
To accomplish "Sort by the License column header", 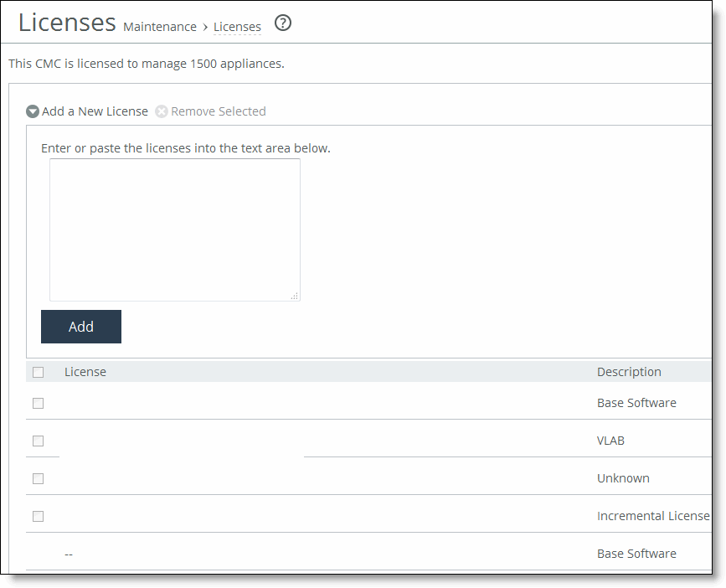I will click(85, 372).
